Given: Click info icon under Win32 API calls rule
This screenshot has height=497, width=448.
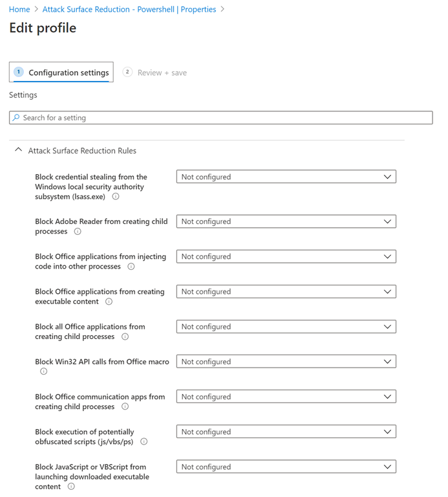Looking at the screenshot, I should coord(44,371).
